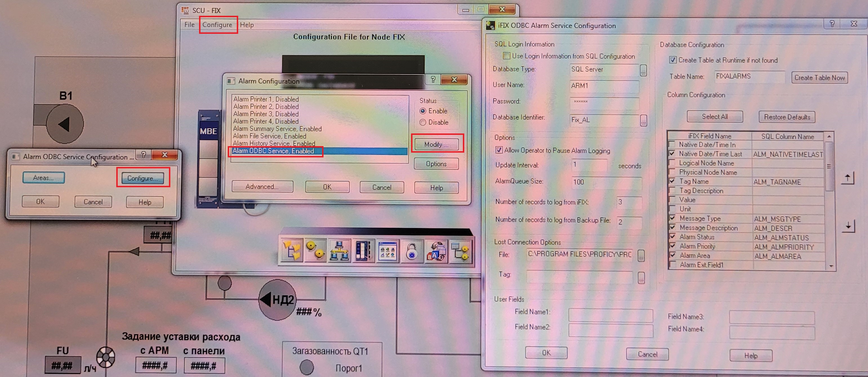Open Network configuration computers icon
Screen dimensions: 868x377
(x=339, y=251)
